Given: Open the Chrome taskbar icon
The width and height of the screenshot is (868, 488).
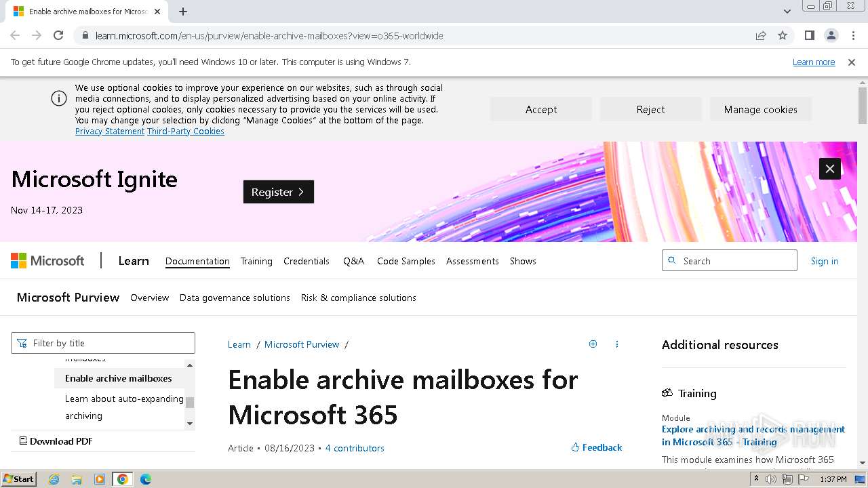Looking at the screenshot, I should [x=122, y=479].
